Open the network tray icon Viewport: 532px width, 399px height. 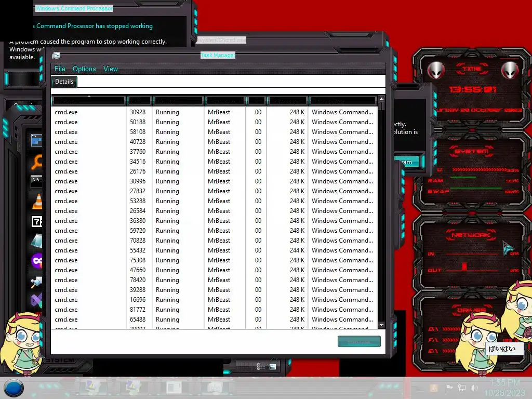(x=462, y=388)
